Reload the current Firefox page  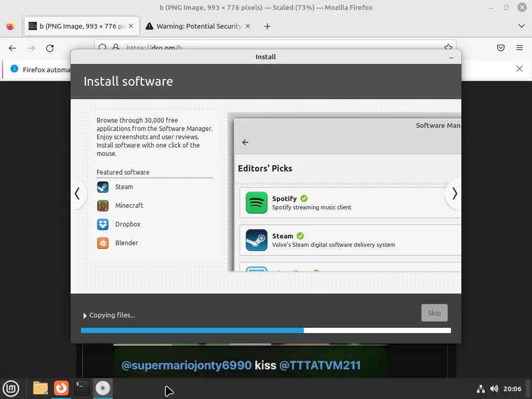point(50,48)
